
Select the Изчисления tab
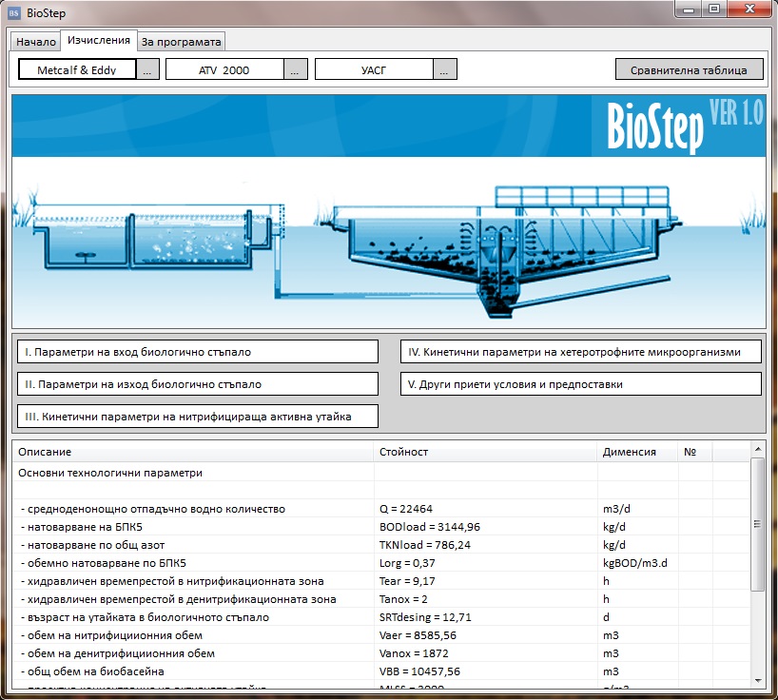point(99,41)
